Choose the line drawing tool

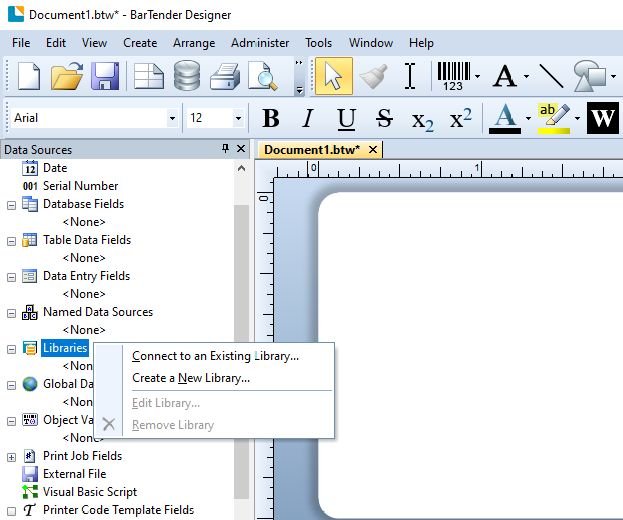point(551,77)
